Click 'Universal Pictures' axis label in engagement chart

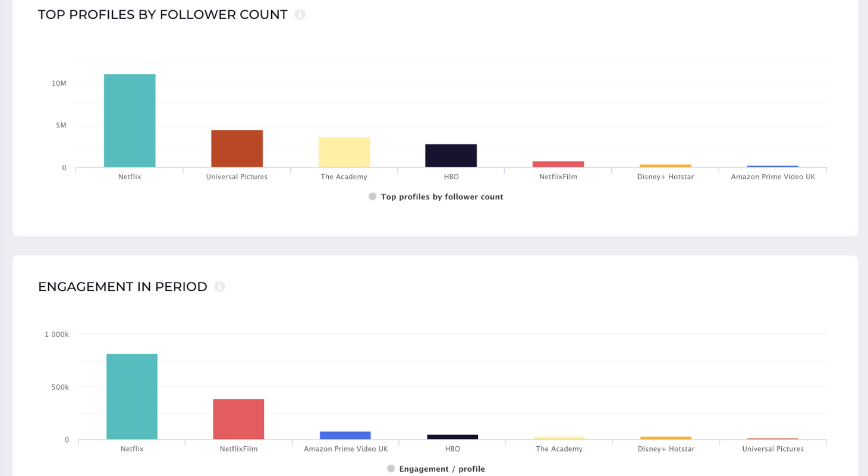pyautogui.click(x=773, y=449)
